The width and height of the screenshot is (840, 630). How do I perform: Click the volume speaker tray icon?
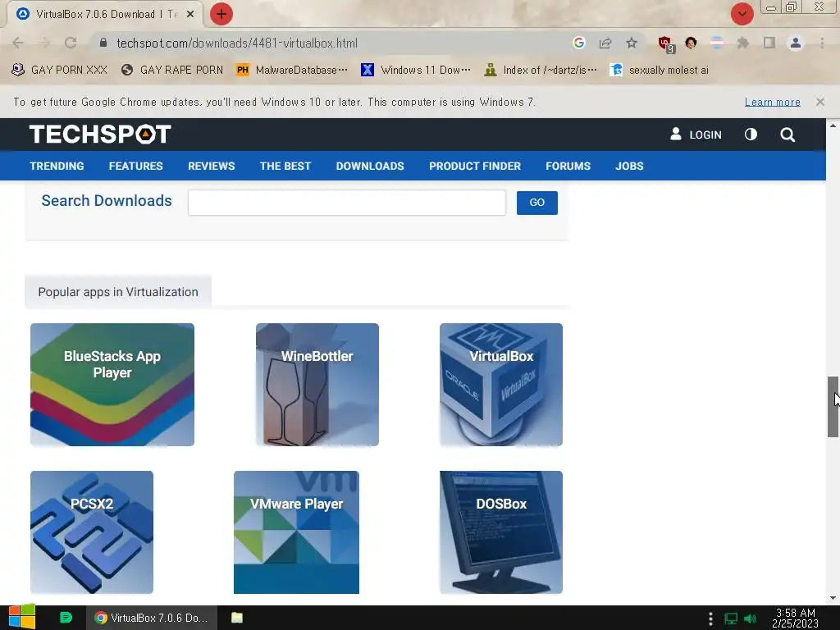[751, 619]
